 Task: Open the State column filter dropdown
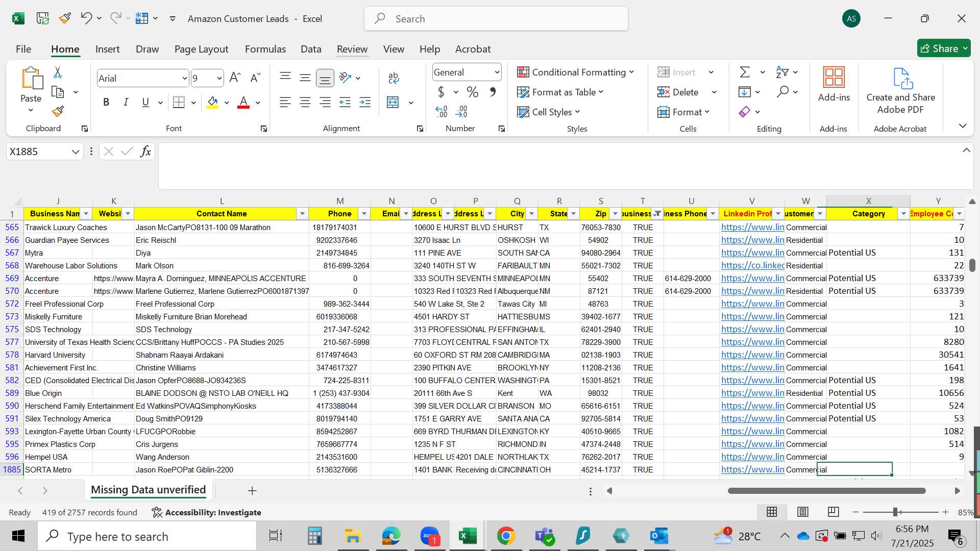pos(573,214)
